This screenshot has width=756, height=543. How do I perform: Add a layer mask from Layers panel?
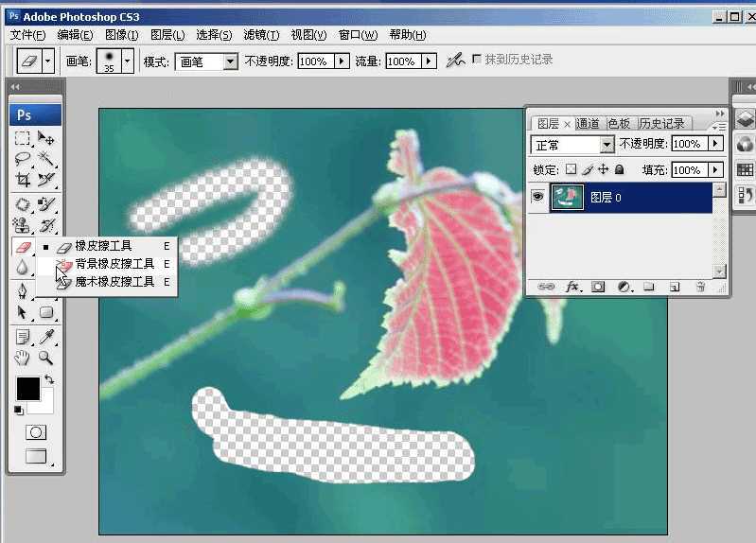coord(598,287)
